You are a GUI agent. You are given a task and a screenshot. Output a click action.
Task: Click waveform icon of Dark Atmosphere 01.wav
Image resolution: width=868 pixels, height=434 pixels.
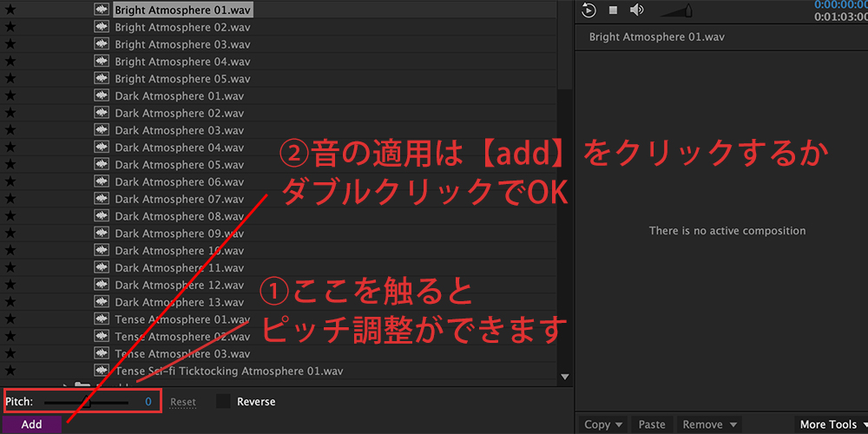[x=102, y=95]
